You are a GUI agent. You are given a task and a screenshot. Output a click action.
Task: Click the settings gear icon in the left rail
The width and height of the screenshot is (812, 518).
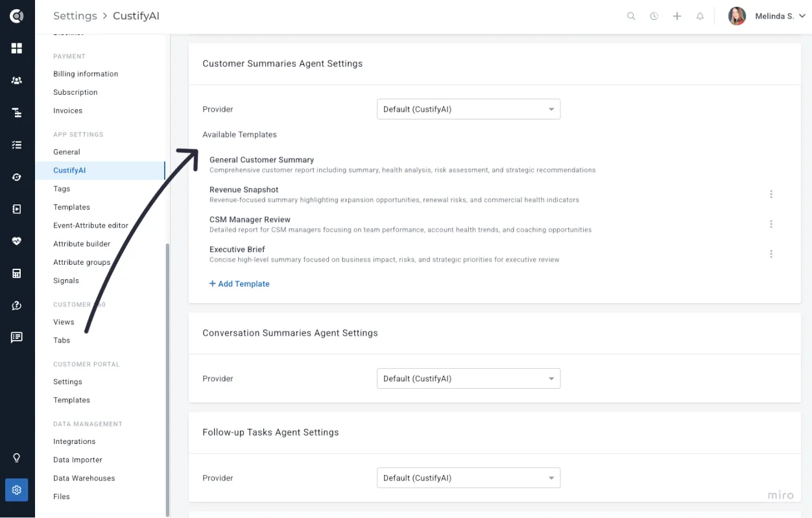(17, 490)
